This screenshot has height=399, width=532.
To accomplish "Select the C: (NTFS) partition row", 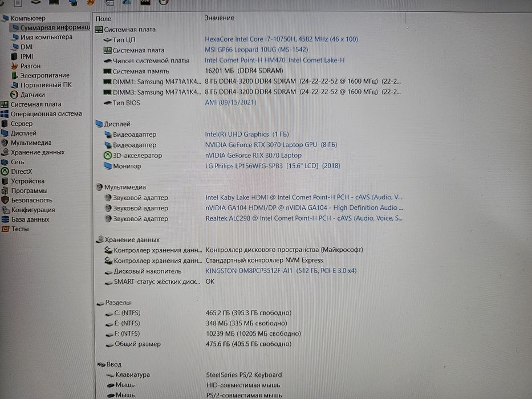I will [198, 313].
